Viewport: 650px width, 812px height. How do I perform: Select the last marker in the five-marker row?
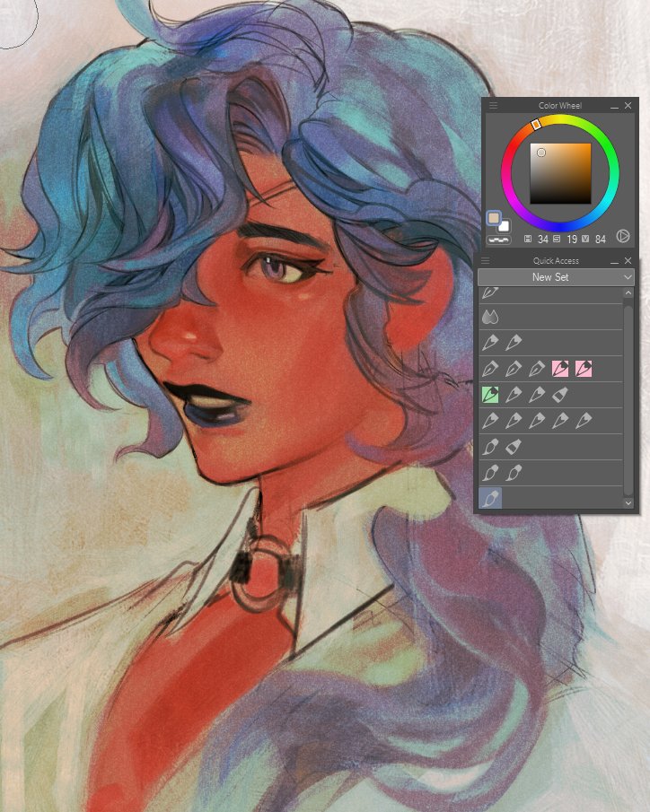pyautogui.click(x=584, y=421)
